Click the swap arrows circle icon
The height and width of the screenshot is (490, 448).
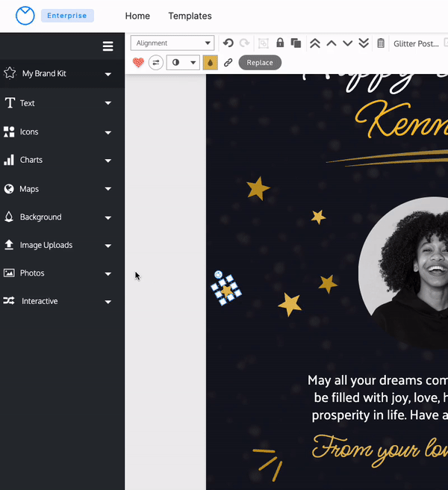(156, 63)
